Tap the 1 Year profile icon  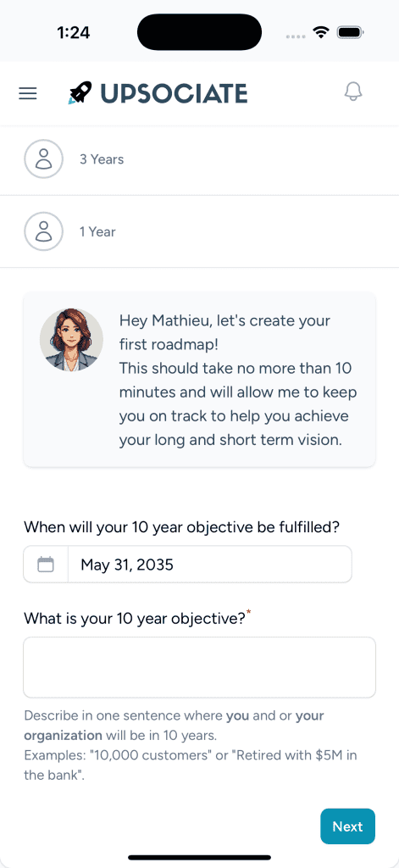tap(43, 231)
